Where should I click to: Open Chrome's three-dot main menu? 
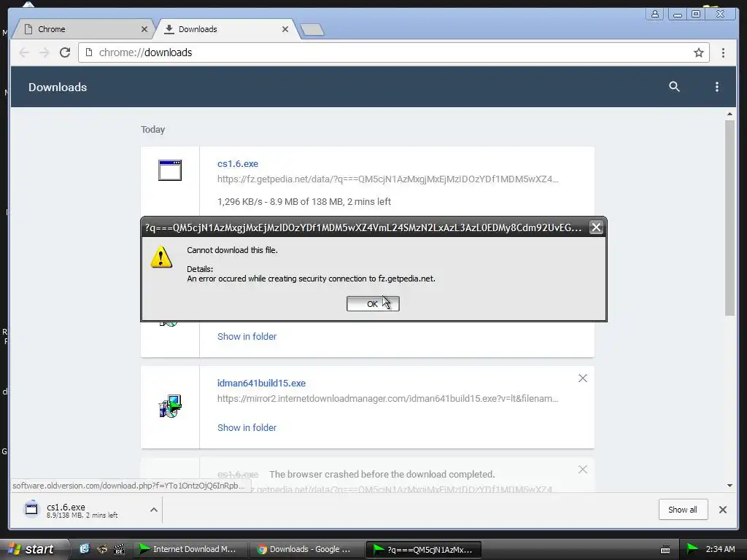(723, 52)
